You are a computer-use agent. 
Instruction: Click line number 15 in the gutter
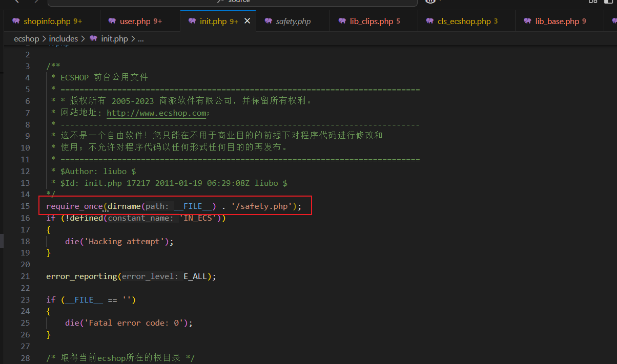pyautogui.click(x=26, y=206)
